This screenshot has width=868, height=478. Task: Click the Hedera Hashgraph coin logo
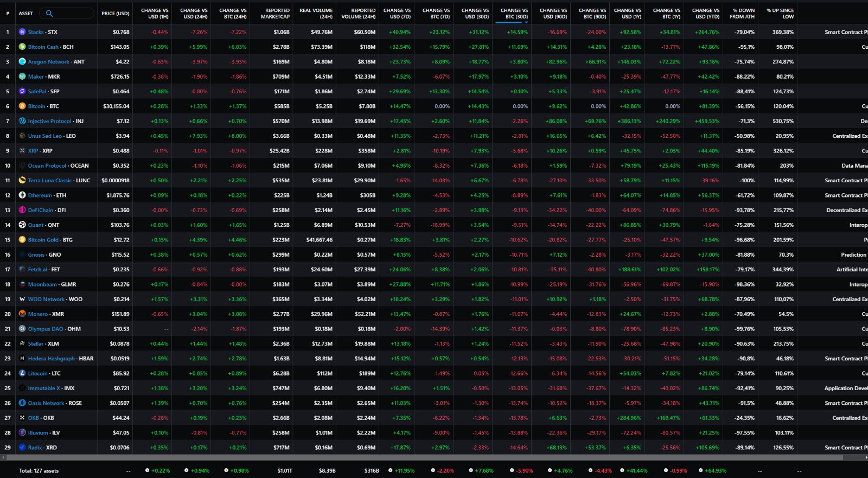(22, 358)
